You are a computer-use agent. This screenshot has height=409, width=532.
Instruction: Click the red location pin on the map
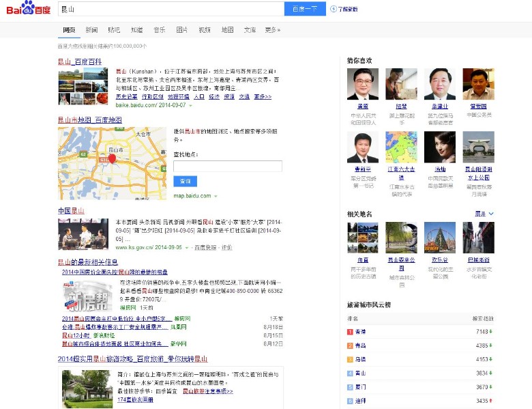click(x=112, y=159)
